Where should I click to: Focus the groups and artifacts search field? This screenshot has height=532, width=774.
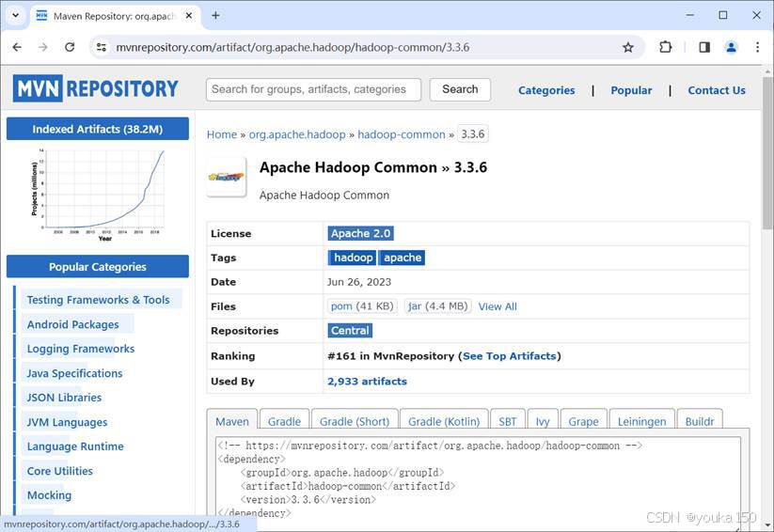point(313,89)
